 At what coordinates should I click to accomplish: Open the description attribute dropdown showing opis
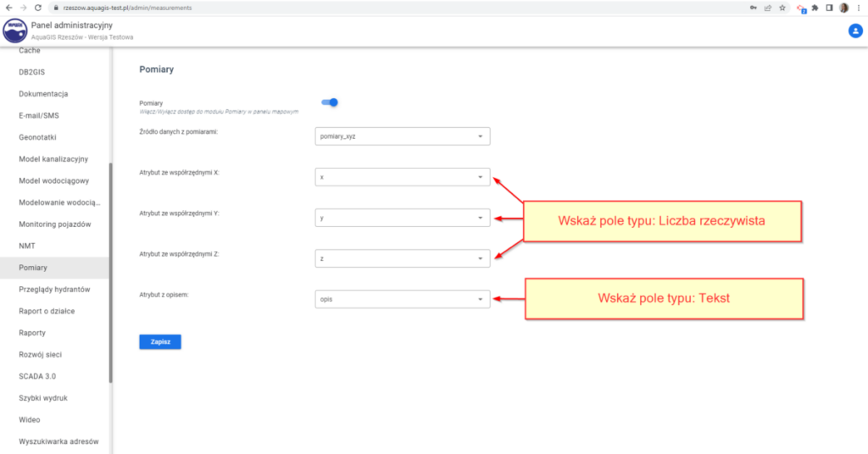point(402,299)
